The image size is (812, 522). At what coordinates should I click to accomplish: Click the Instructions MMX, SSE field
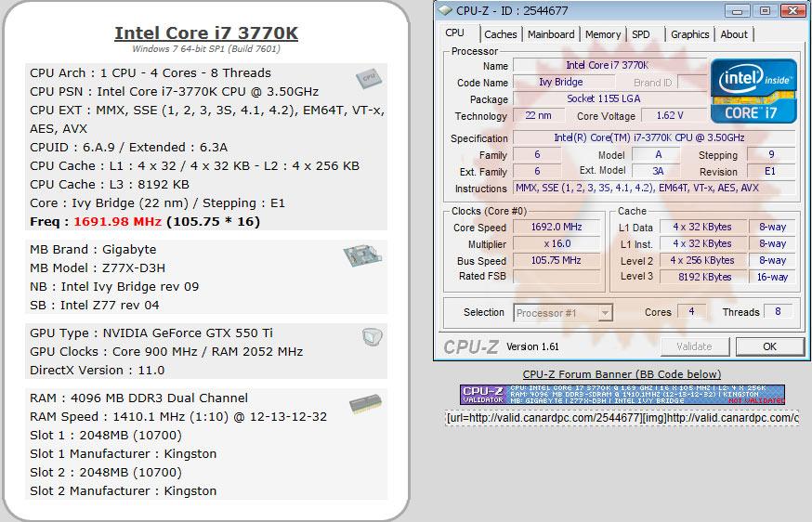[x=653, y=188]
